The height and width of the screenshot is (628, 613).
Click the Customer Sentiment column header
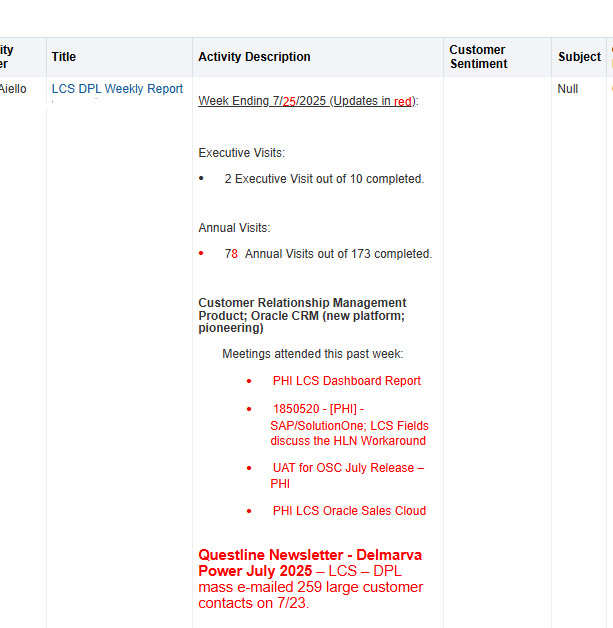(x=497, y=57)
